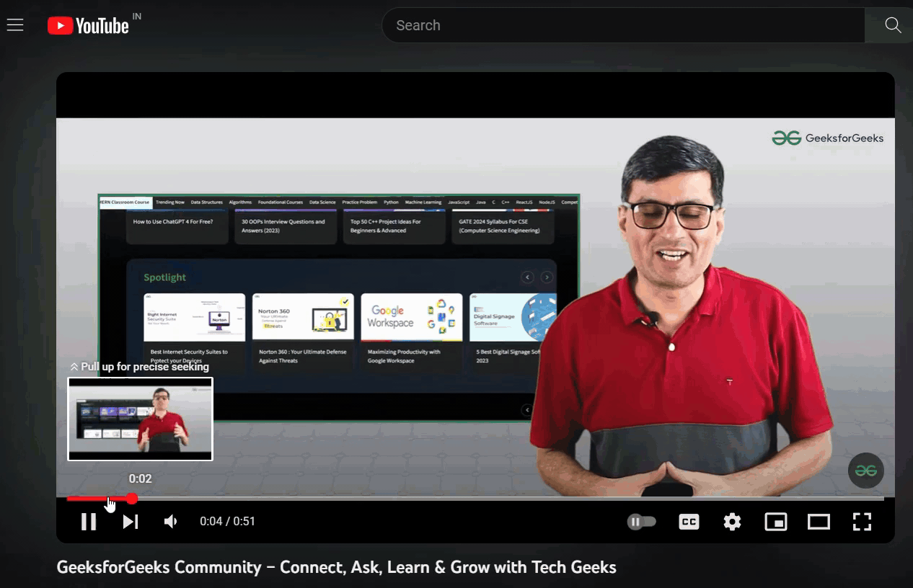The image size is (913, 588).
Task: Click 'Pull up for precise seeking' hint
Action: pos(139,367)
